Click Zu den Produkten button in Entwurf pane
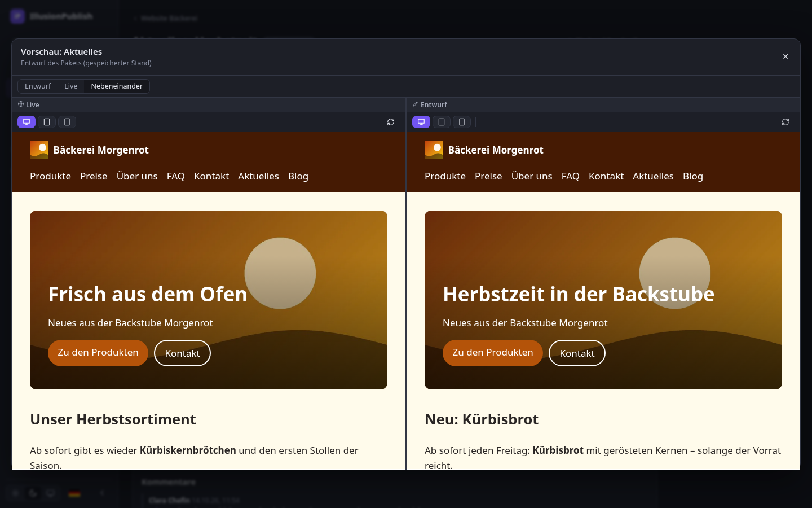 click(x=493, y=353)
